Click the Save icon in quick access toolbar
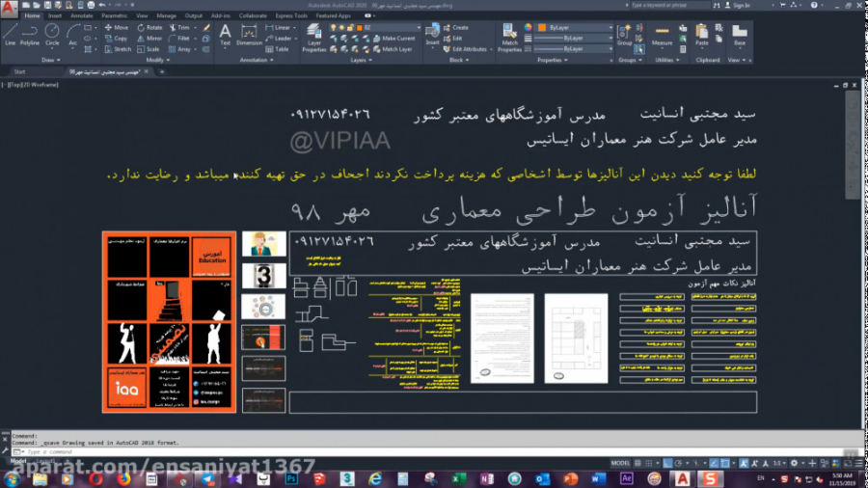This screenshot has width=868, height=488. 47,5
